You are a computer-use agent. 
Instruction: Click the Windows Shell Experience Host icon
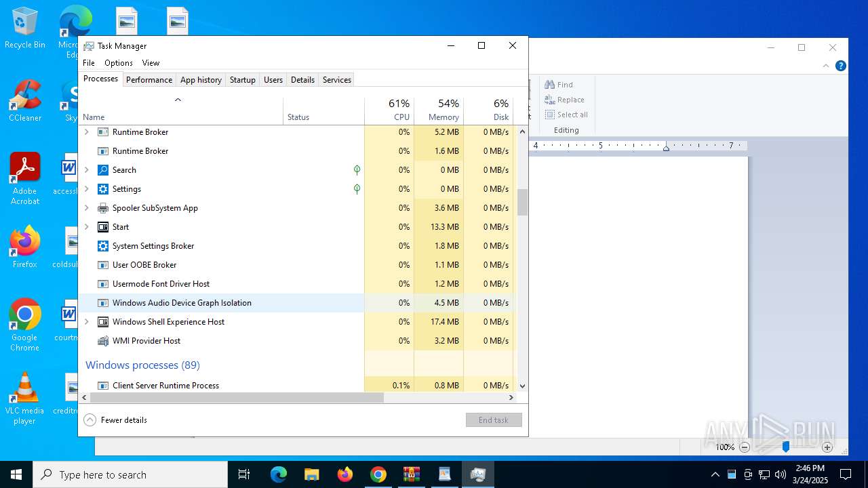[x=103, y=322]
